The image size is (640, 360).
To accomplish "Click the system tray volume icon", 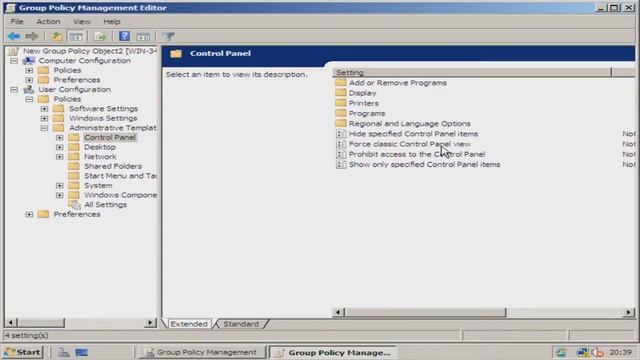I will pyautogui.click(x=597, y=352).
